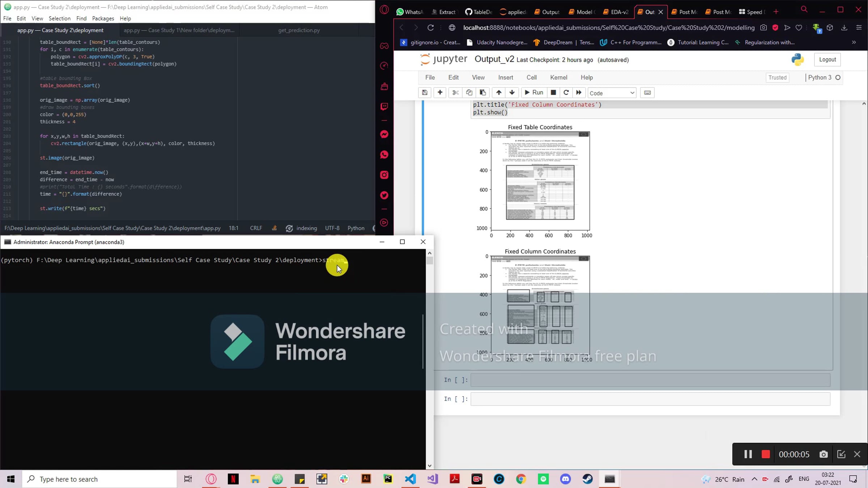Show hidden system tray icons
868x488 pixels.
point(754,479)
